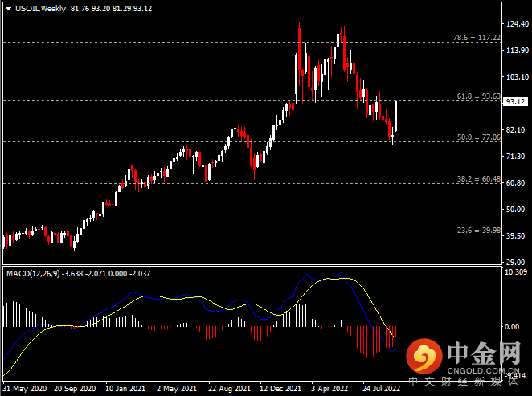Select the MACD(12,26,9) indicator label
Image resolution: width=532 pixels, height=396 pixels.
click(33, 274)
